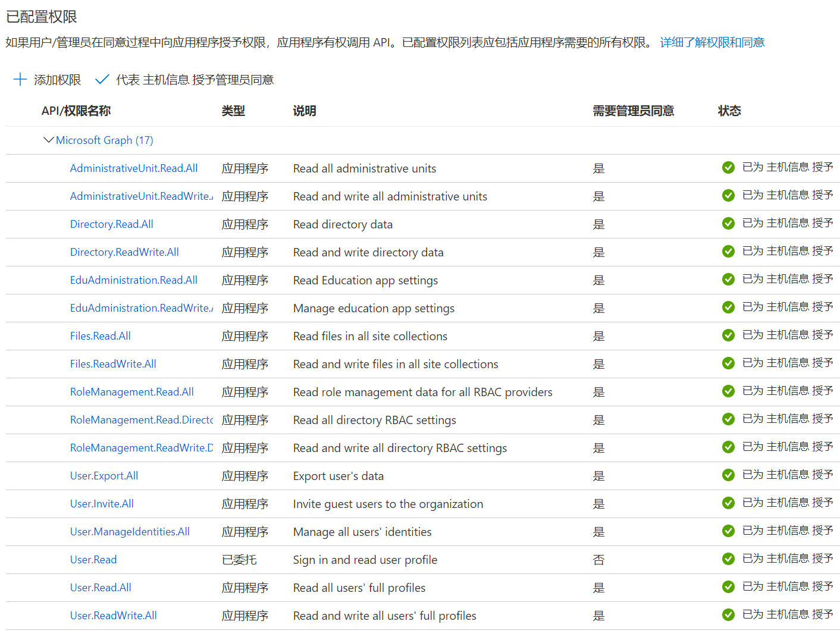Open Files.ReadWrite.All permission

tap(113, 364)
